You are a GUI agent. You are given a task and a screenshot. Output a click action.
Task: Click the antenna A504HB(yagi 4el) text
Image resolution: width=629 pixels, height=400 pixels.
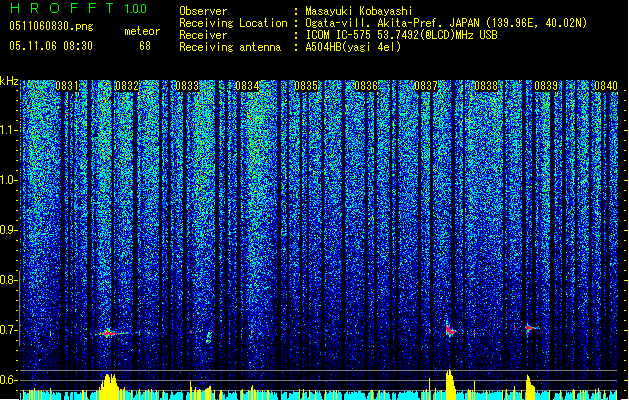353,47
